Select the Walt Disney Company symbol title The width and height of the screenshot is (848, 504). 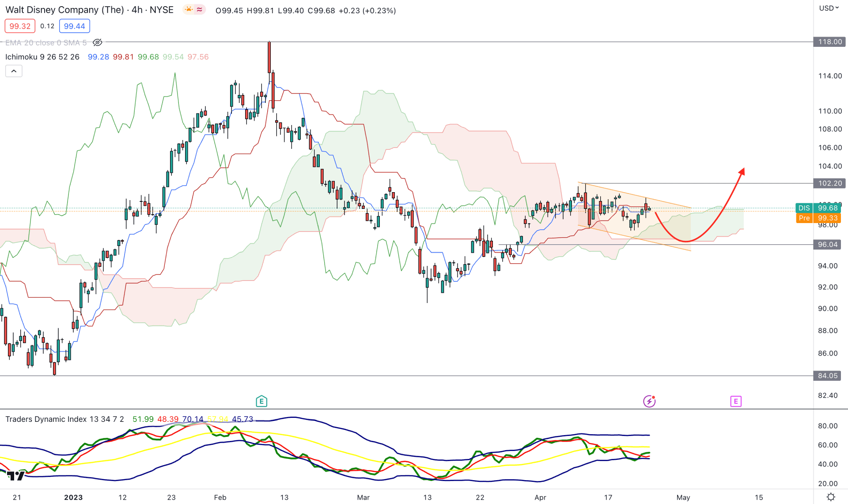click(64, 10)
